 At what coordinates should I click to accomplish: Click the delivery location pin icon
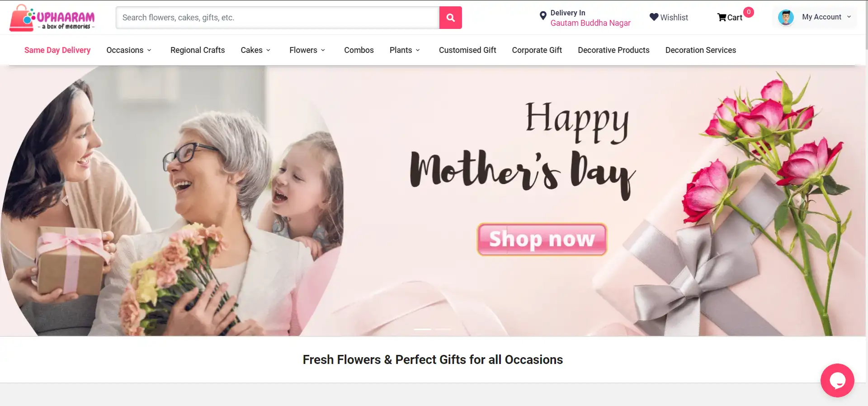(x=543, y=16)
